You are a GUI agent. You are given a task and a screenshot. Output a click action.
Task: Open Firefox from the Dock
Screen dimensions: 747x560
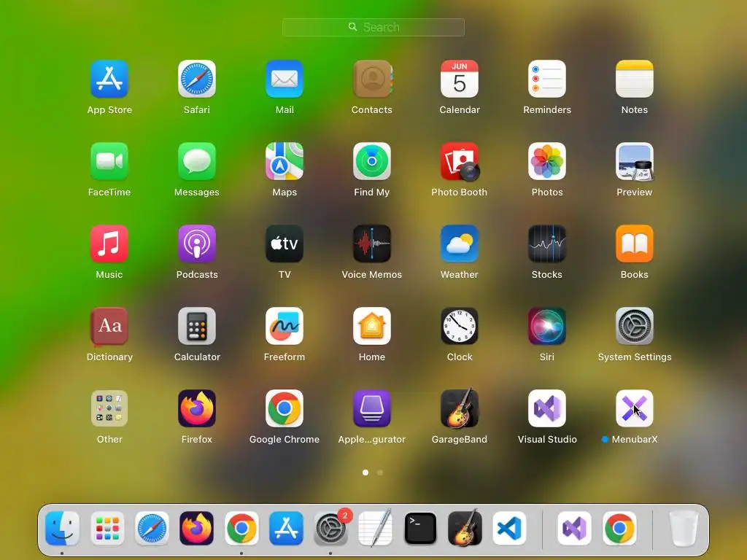[x=197, y=528]
